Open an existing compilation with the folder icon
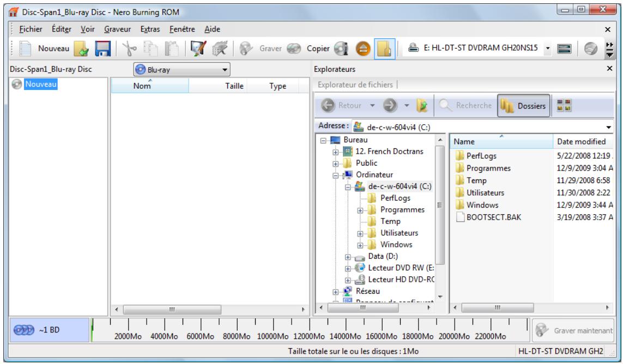 click(x=81, y=48)
